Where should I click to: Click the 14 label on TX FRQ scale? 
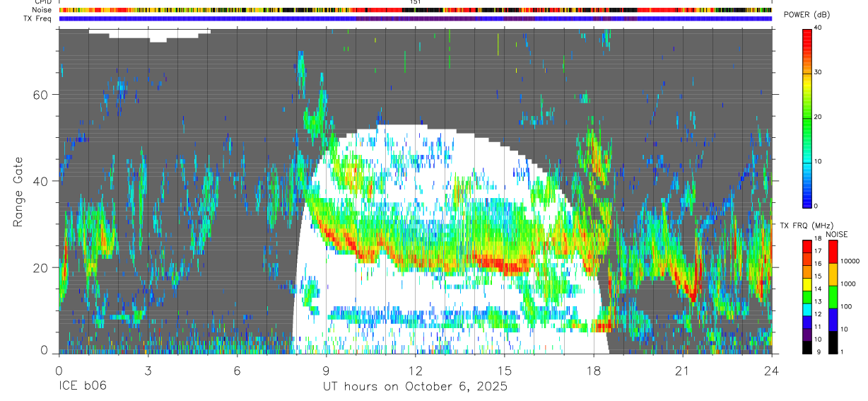[818, 289]
